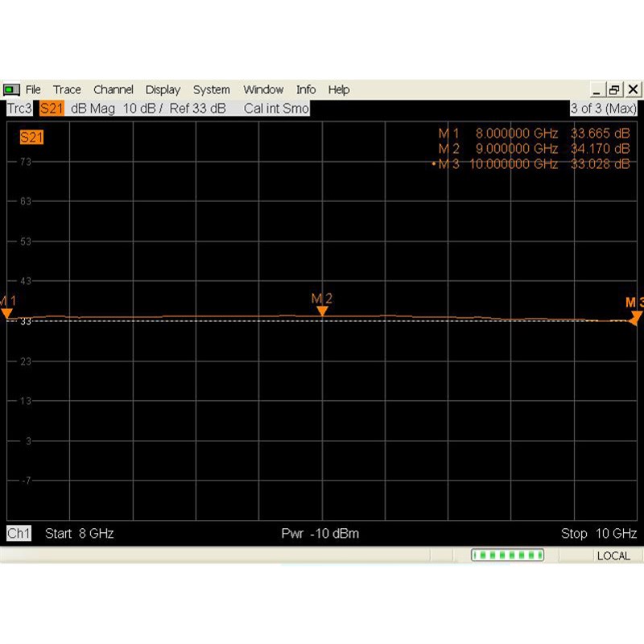Click the 13 y-axis label
This screenshot has width=644, height=644.
click(x=26, y=401)
